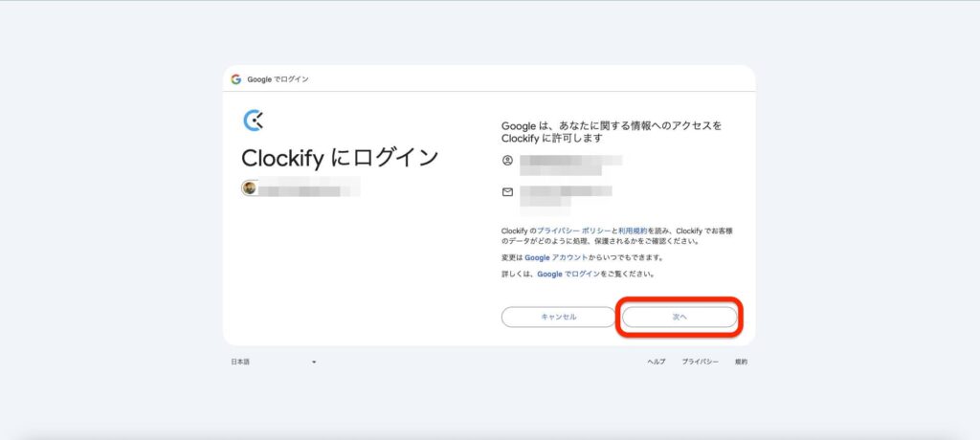Open the Google でログイン help link

coord(568,274)
